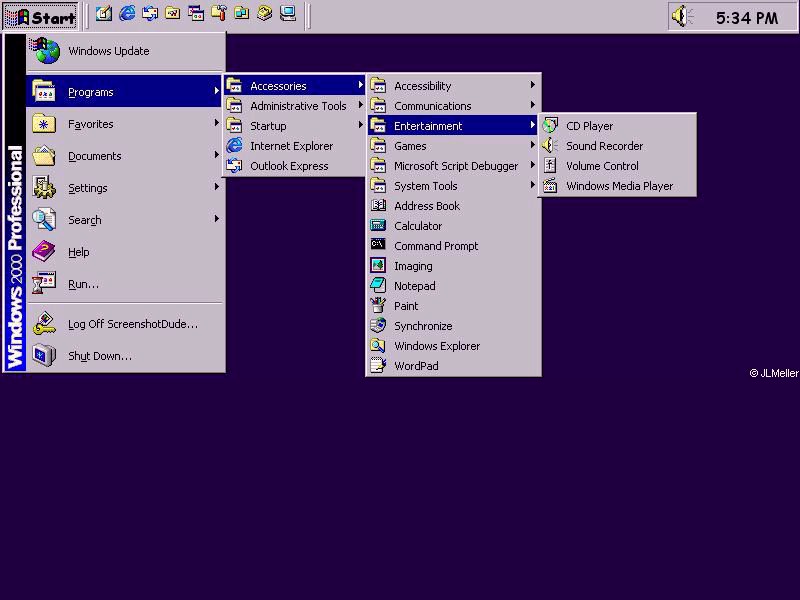
Task: Open Address Book from Accessories
Action: point(453,206)
